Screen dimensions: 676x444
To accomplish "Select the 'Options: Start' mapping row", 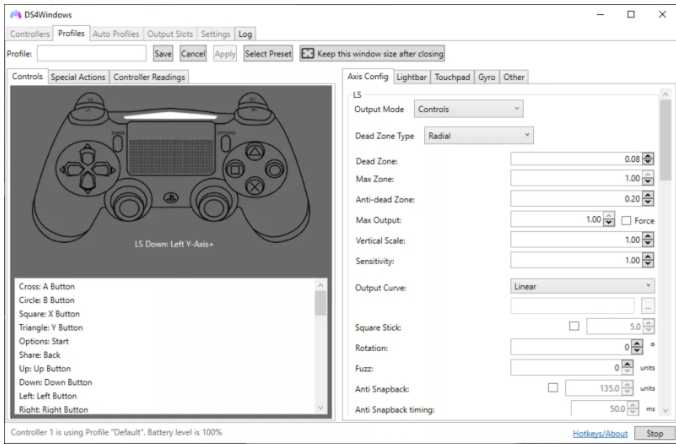I will pyautogui.click(x=165, y=341).
